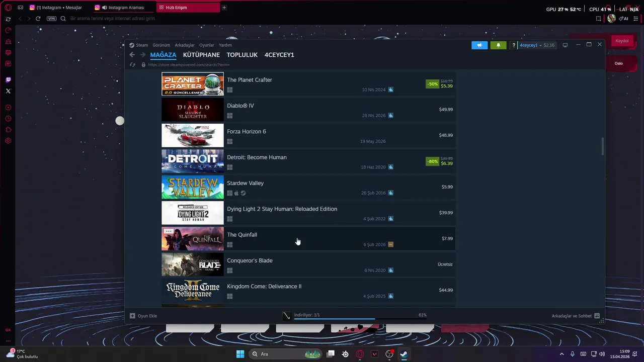
Task: Open Valorant icon on taskbar
Action: [x=374, y=354]
